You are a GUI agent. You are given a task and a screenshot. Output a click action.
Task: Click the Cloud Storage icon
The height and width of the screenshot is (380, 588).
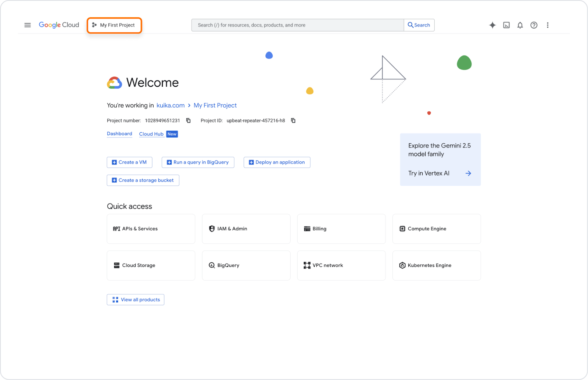click(116, 265)
